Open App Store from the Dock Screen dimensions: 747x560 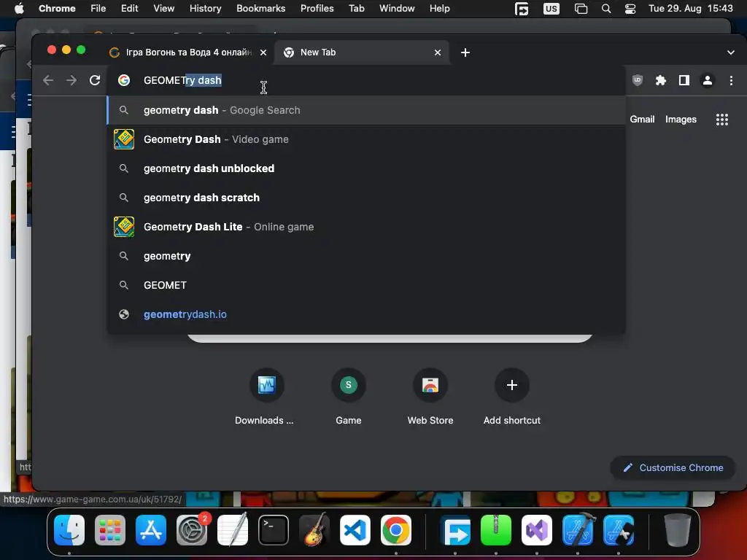coord(151,530)
